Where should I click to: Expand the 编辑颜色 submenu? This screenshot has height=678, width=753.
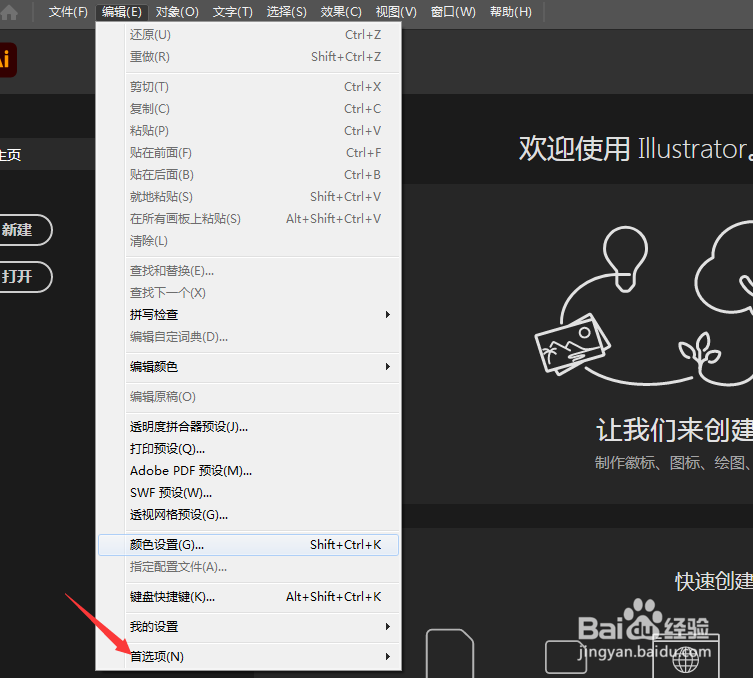point(248,367)
